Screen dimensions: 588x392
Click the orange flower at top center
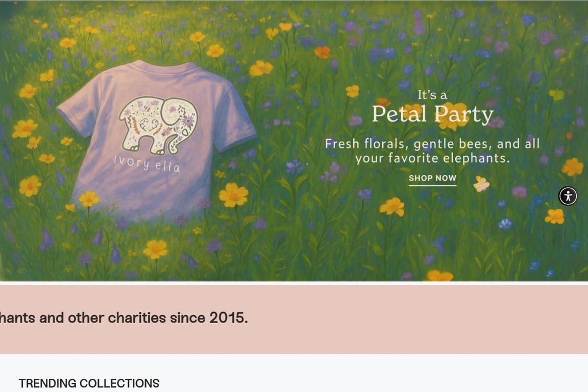(x=322, y=52)
